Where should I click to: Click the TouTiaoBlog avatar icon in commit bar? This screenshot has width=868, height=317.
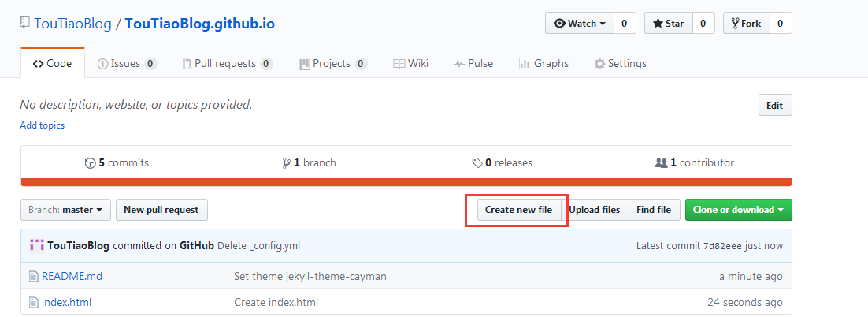36,245
